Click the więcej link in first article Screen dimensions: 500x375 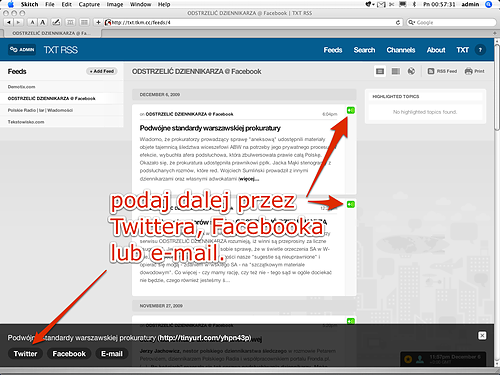point(249,179)
